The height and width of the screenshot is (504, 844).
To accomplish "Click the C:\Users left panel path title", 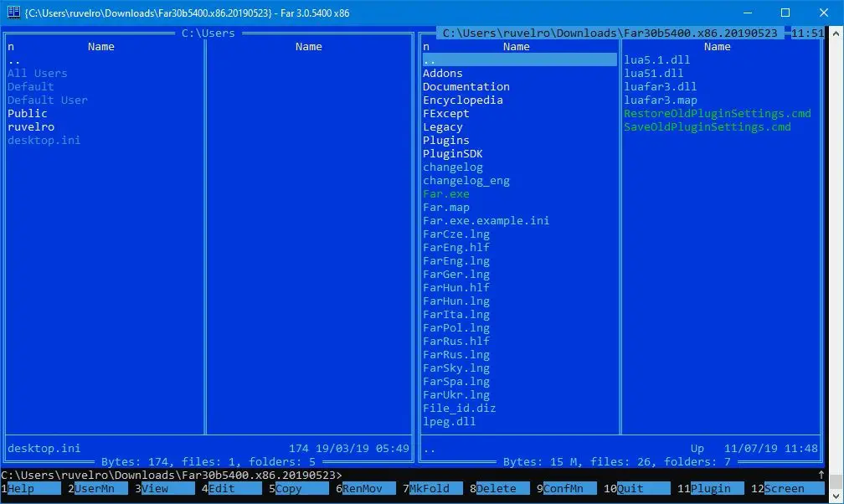I will (208, 33).
